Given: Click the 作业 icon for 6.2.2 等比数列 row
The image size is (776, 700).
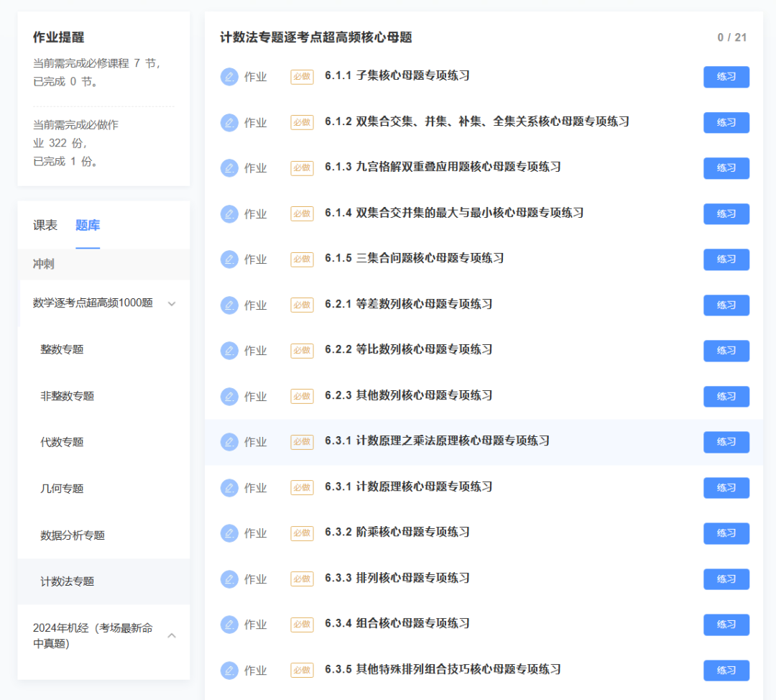Looking at the screenshot, I should click(x=229, y=351).
